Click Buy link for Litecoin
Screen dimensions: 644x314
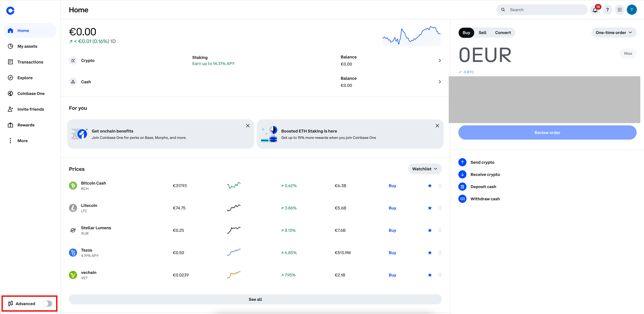point(392,208)
